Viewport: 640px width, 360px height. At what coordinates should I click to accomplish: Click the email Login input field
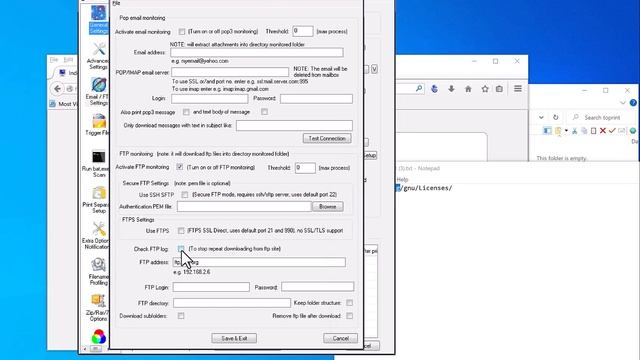[x=209, y=99]
